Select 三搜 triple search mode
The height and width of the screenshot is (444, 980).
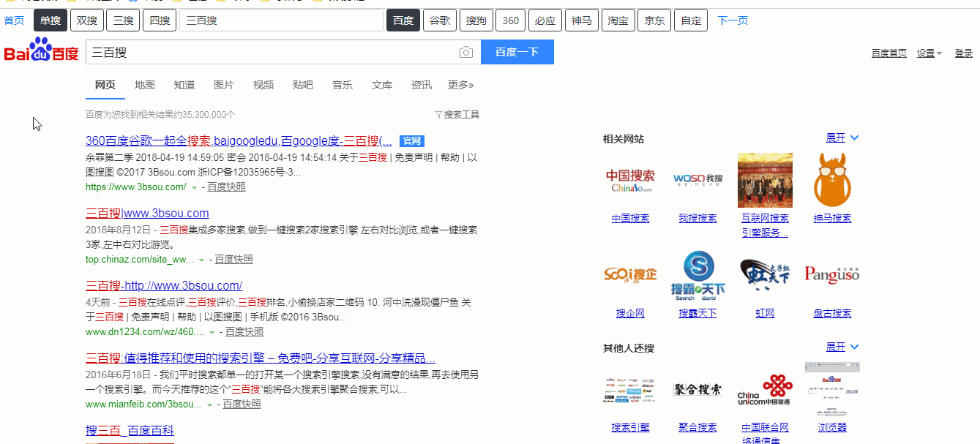123,20
